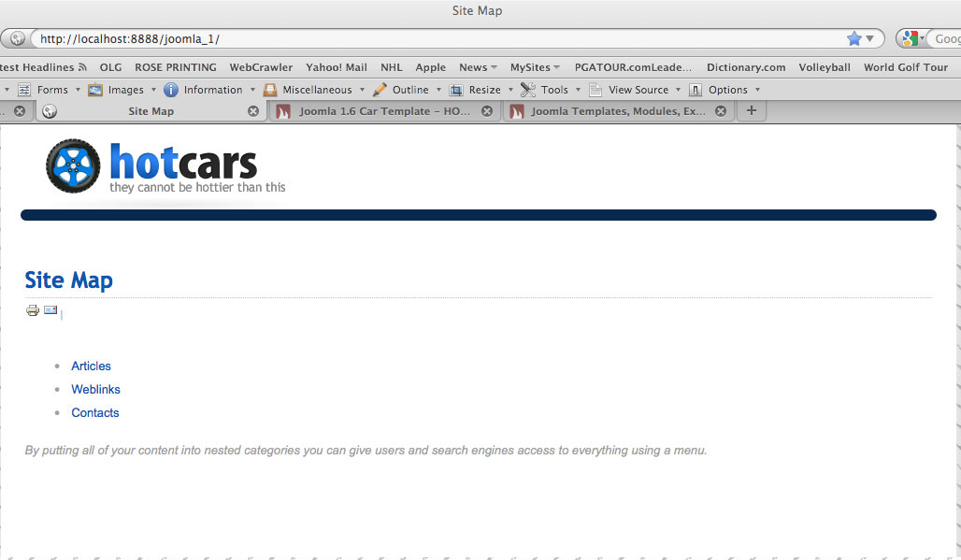961x560 pixels.
Task: Click the email icon under Site Map
Action: (x=50, y=310)
